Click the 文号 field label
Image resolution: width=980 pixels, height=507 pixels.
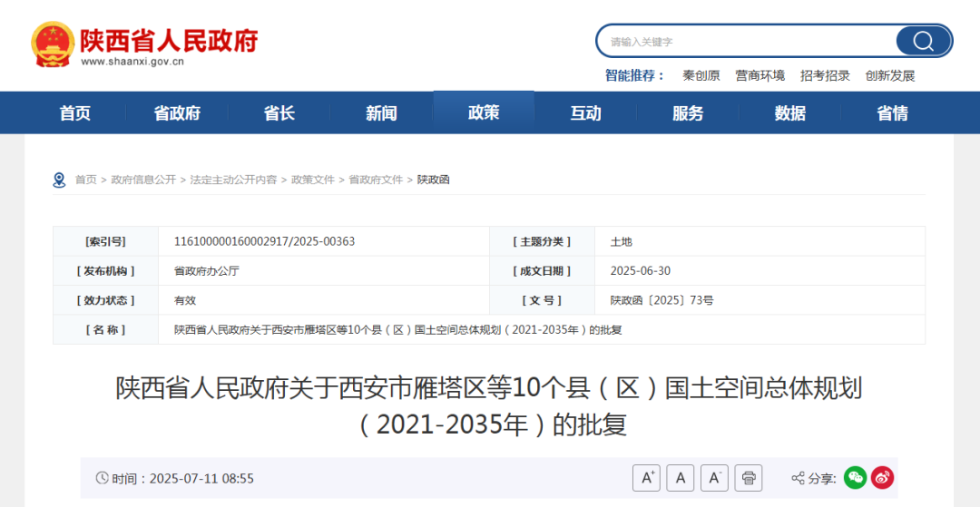542,300
